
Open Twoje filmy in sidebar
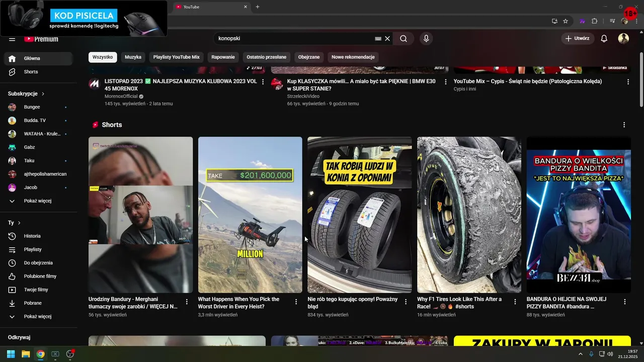click(39, 290)
